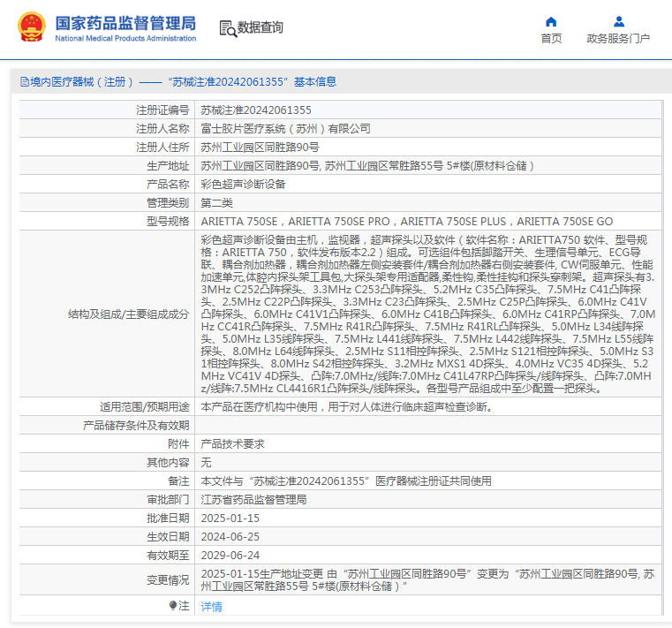This screenshot has height=628, width=672.
Task: Click the 注册证编号 label cell
Action: click(x=107, y=110)
